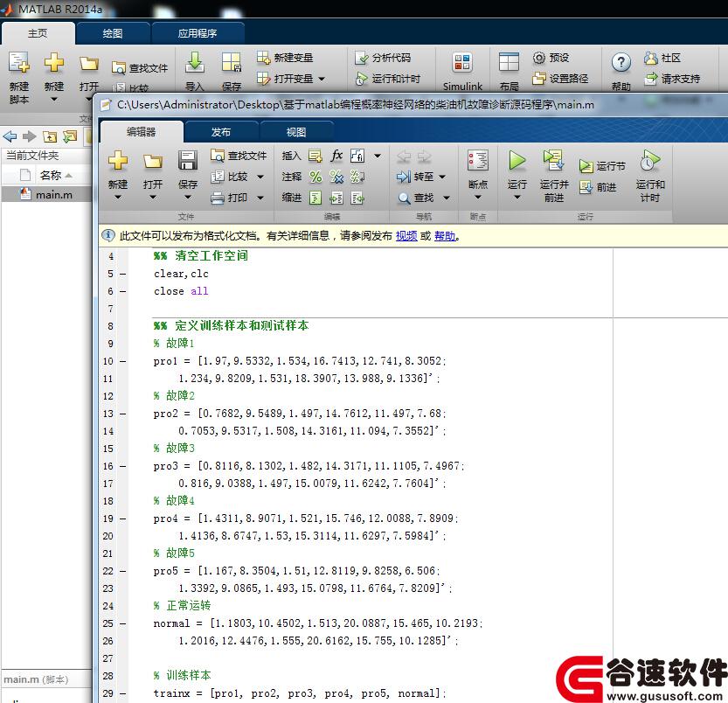Click editor Run and Time (运行和计时) icon

coord(649,161)
